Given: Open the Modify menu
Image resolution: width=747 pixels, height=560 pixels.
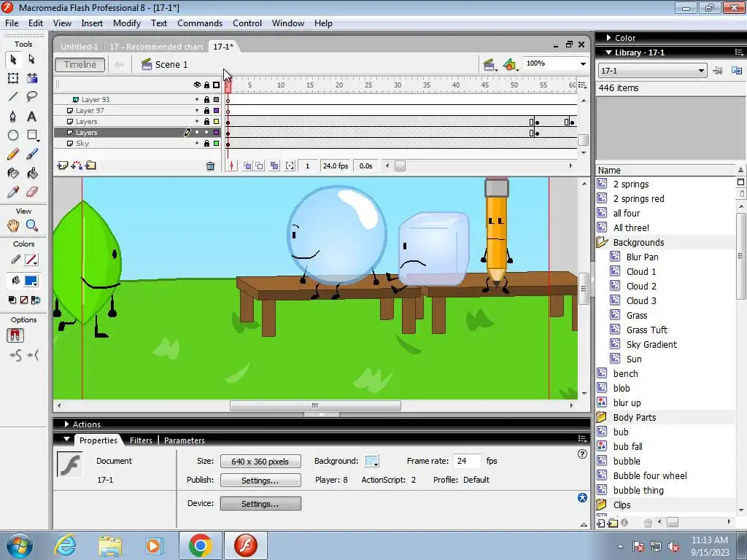Looking at the screenshot, I should (x=127, y=23).
